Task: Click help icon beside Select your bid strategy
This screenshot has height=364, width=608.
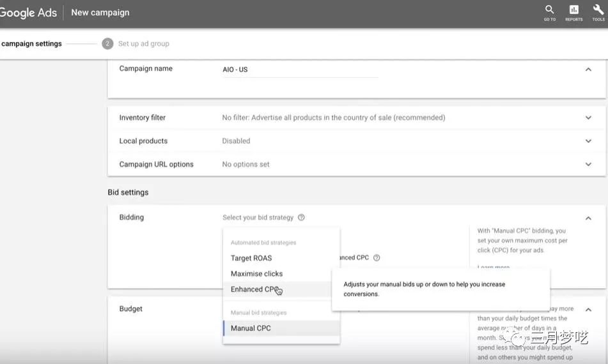Action: [301, 218]
